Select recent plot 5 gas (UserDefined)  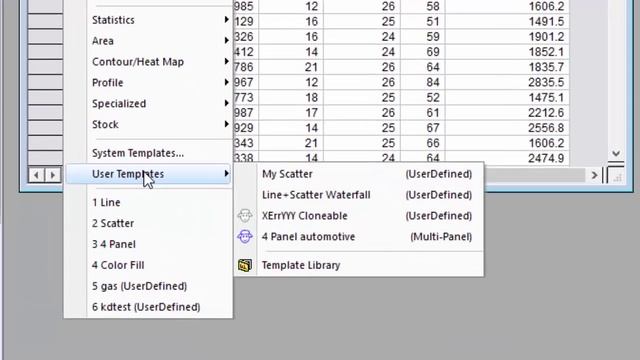149,286
